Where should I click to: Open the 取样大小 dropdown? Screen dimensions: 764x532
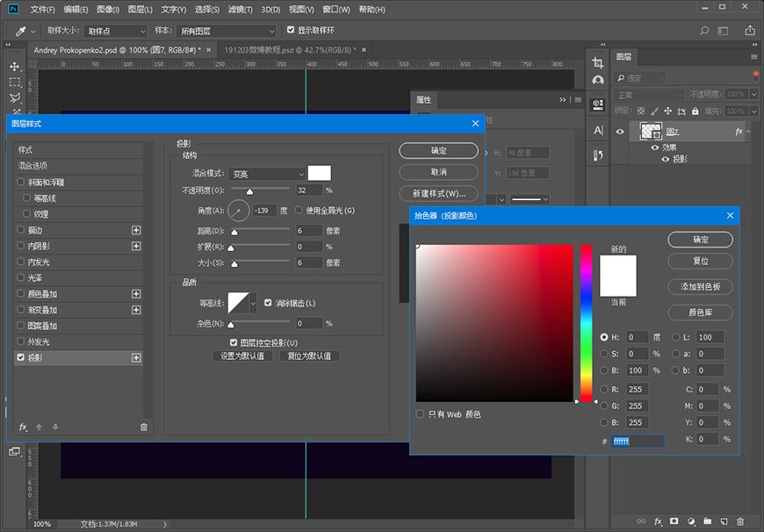point(115,32)
